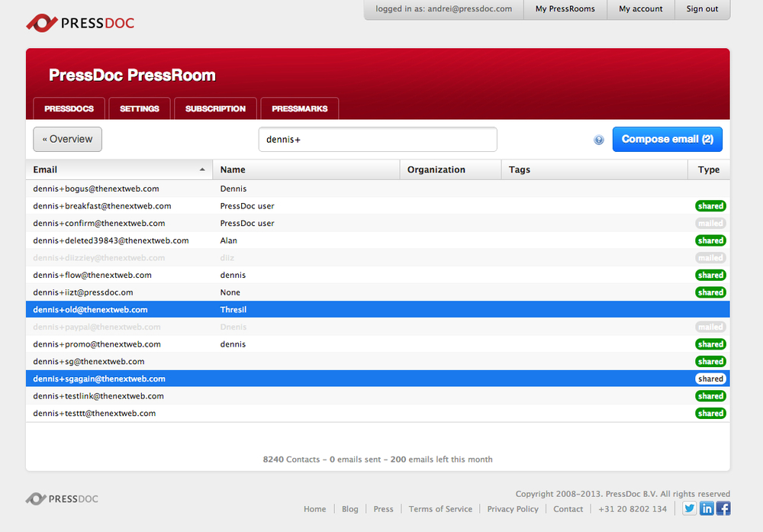Sort contacts by the Email column arrow
This screenshot has width=763, height=532.
click(x=202, y=169)
